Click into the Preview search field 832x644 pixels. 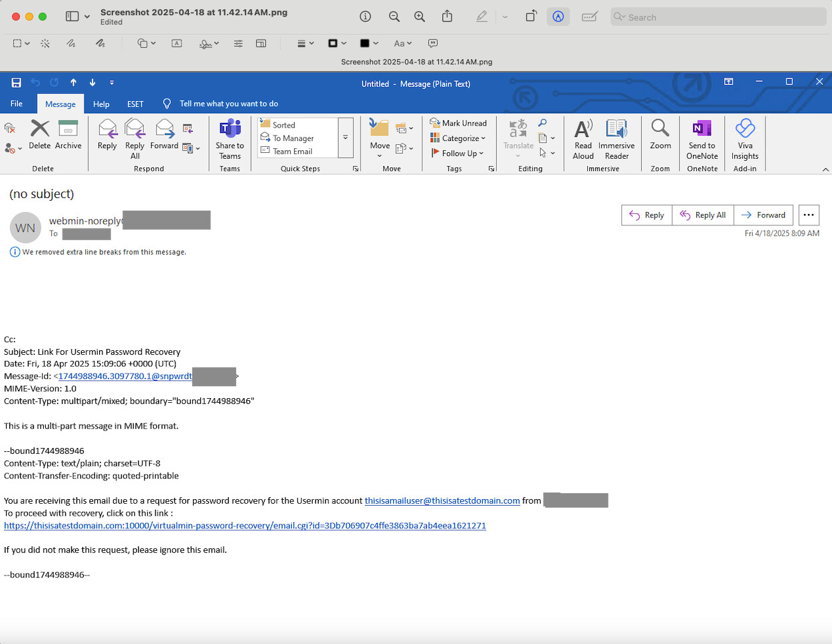pyautogui.click(x=718, y=17)
